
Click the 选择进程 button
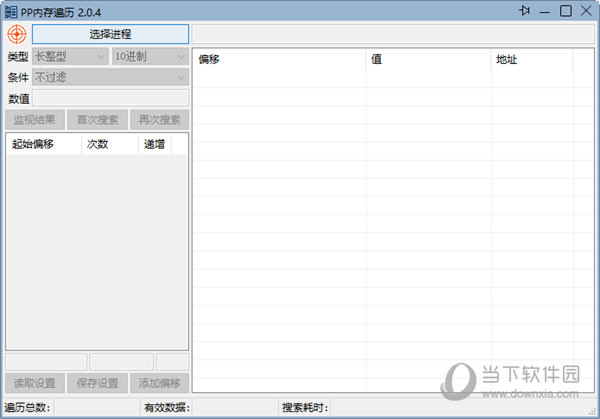(x=110, y=34)
